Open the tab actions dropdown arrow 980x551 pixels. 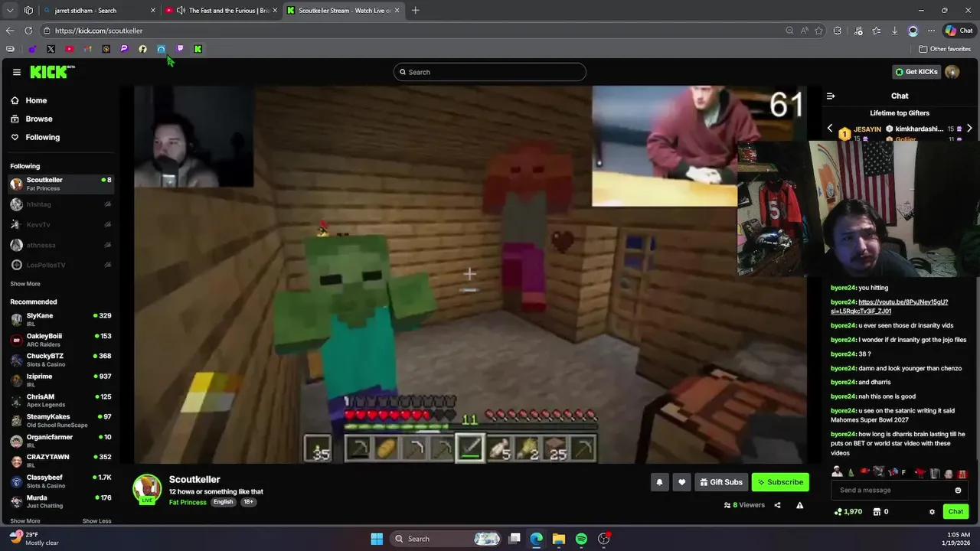[x=9, y=10]
